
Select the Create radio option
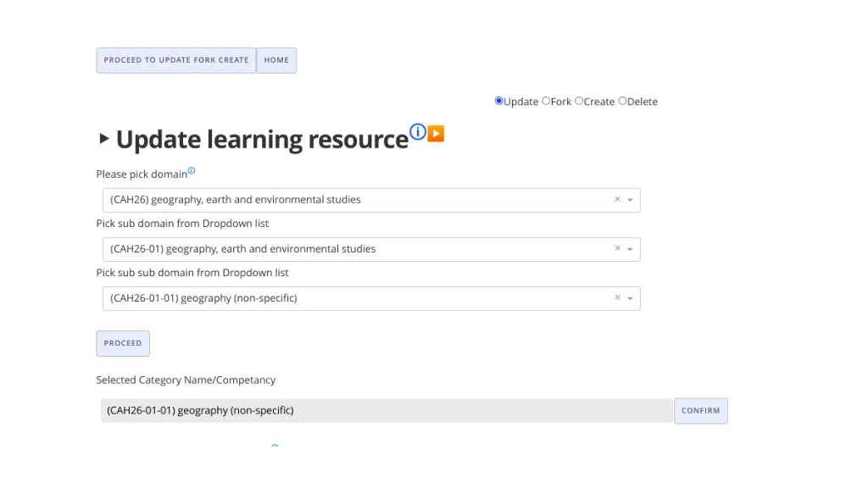coord(579,101)
